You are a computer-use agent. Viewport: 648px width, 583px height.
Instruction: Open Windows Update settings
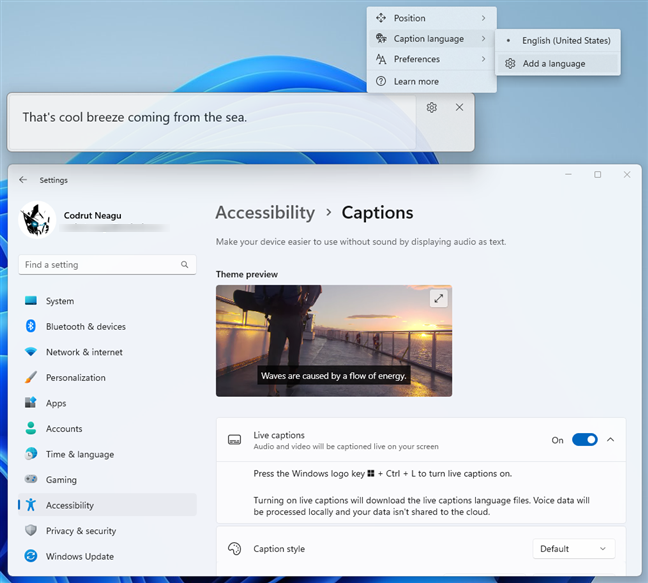point(107,557)
